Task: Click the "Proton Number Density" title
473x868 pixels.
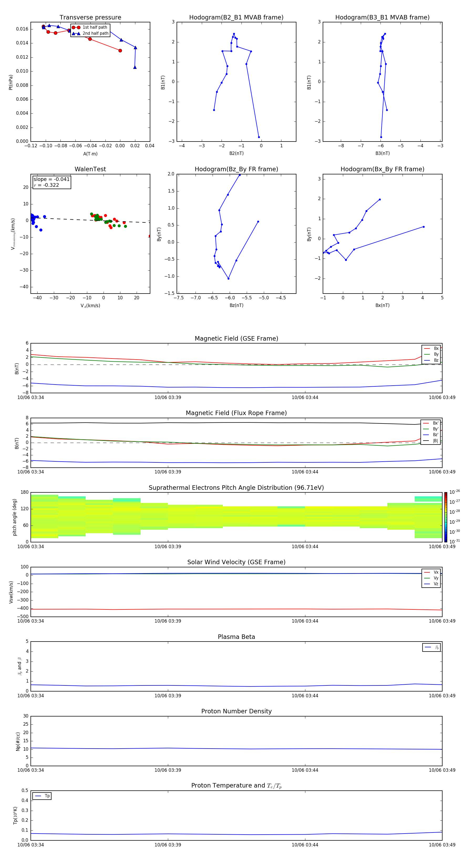Action: pyautogui.click(x=236, y=712)
